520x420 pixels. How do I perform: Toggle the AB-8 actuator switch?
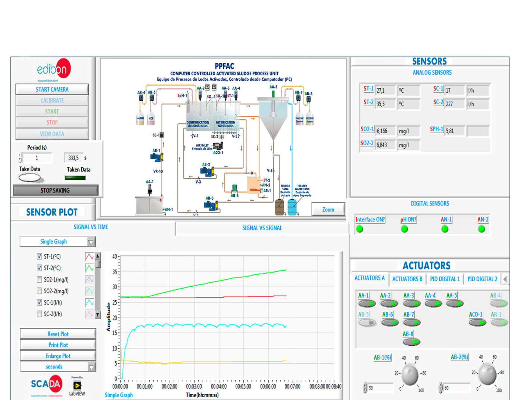pos(411,342)
